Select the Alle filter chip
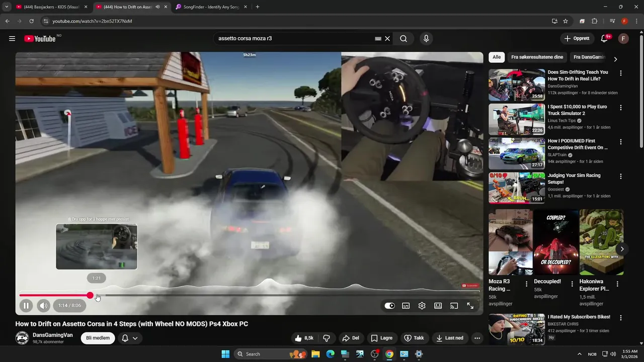This screenshot has height=362, width=644. coord(497,57)
